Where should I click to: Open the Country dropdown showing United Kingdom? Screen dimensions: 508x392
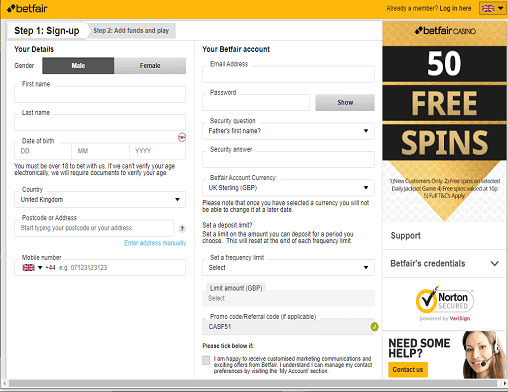100,199
